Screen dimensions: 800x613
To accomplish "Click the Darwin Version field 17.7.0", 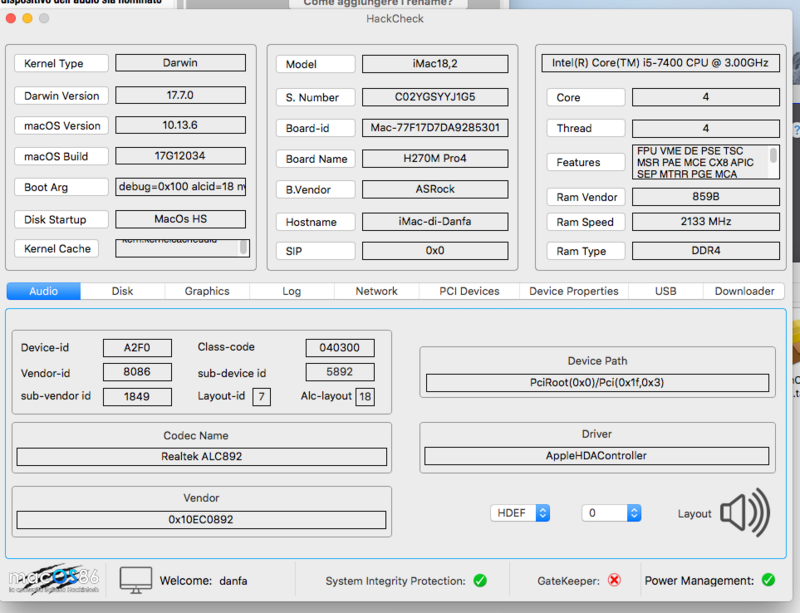I will (181, 95).
